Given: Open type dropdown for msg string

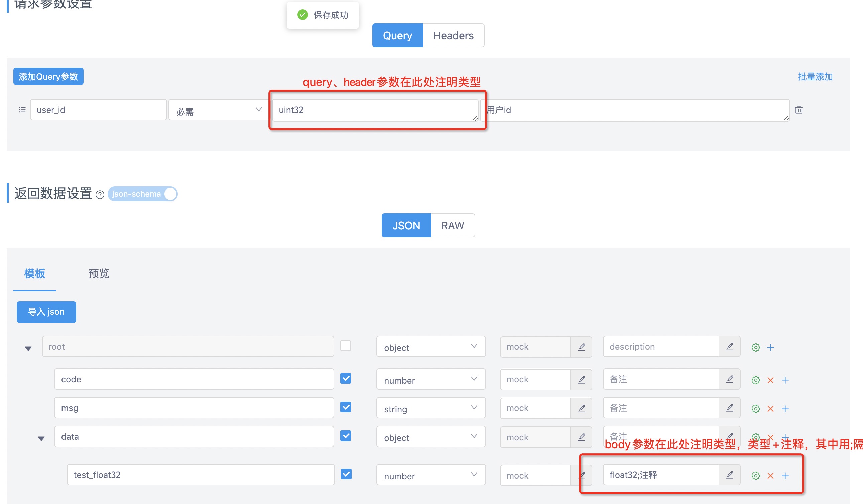Looking at the screenshot, I should 431,408.
